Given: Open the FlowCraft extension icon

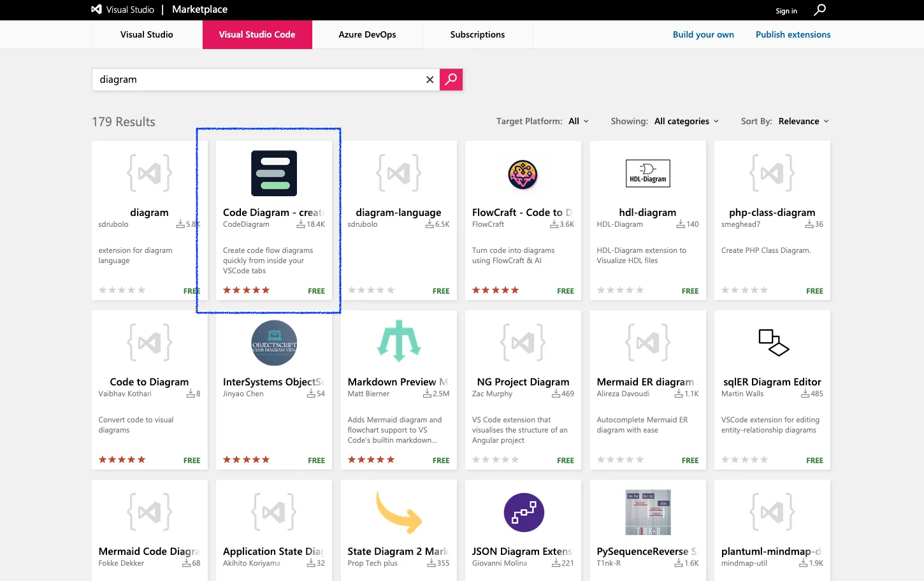Looking at the screenshot, I should coord(523,174).
